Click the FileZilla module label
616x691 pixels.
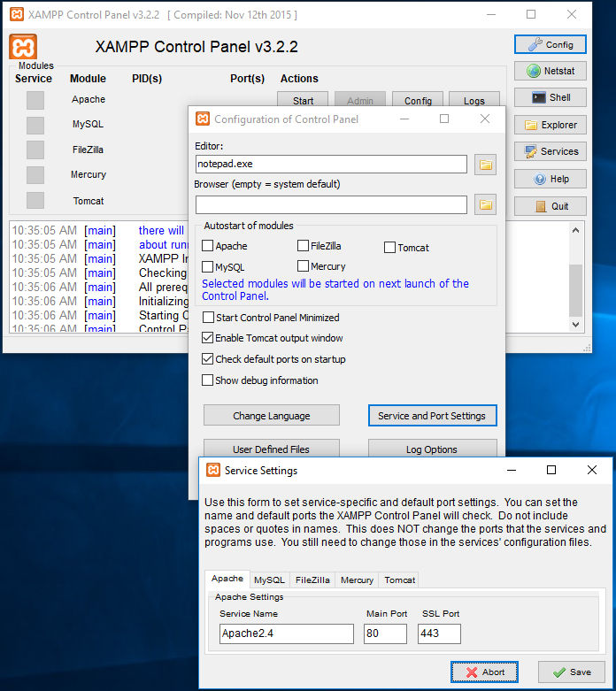click(x=88, y=150)
